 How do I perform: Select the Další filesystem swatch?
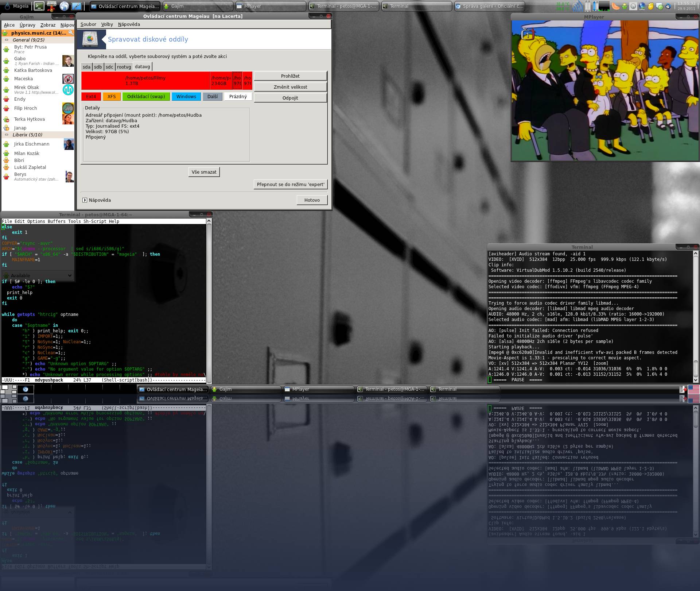pos(213,97)
